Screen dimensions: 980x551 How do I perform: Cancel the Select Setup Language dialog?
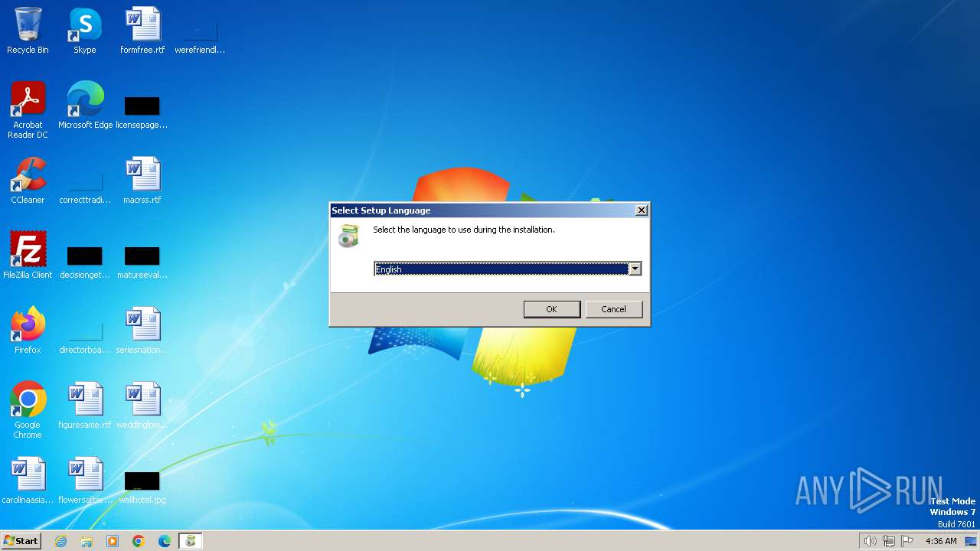tap(613, 309)
